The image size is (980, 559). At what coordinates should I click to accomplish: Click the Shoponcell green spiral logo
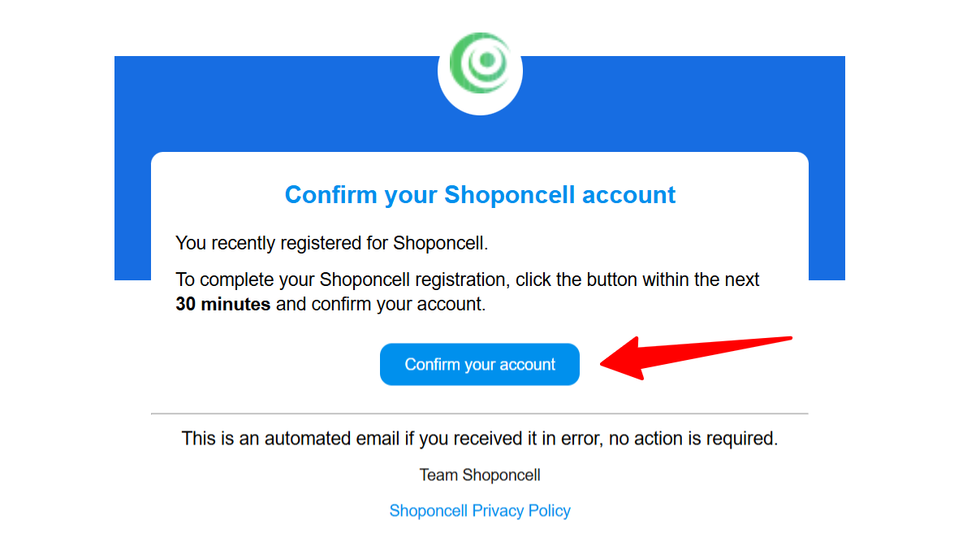[x=480, y=63]
